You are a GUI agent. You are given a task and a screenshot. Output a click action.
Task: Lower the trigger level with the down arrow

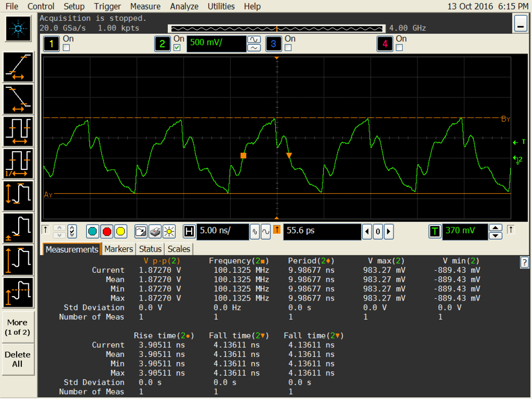(495, 235)
